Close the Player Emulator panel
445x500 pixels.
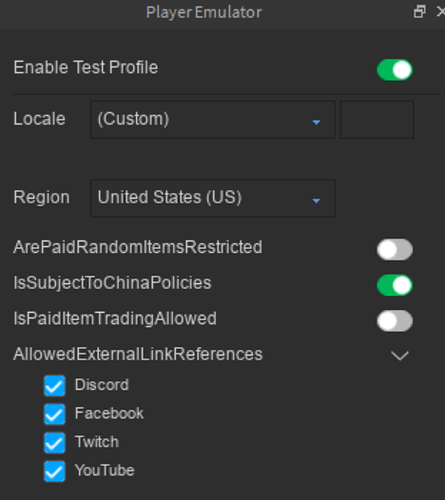(x=441, y=12)
